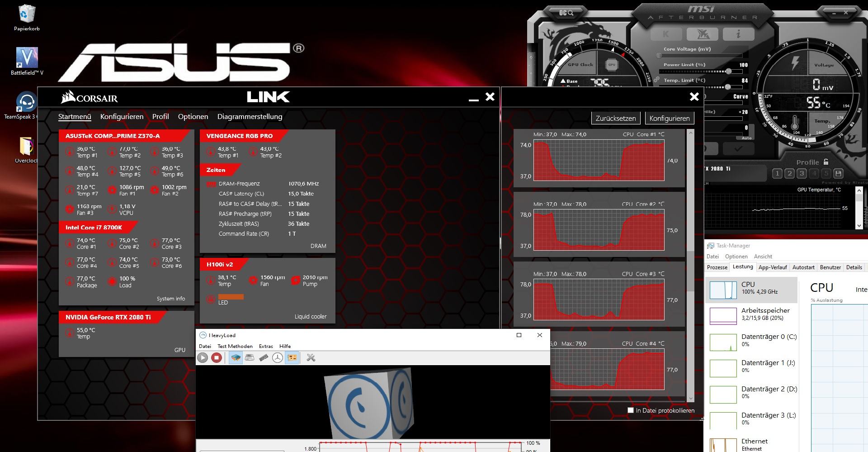Select Afterburner profile slot 1
The height and width of the screenshot is (452, 868).
[777, 173]
